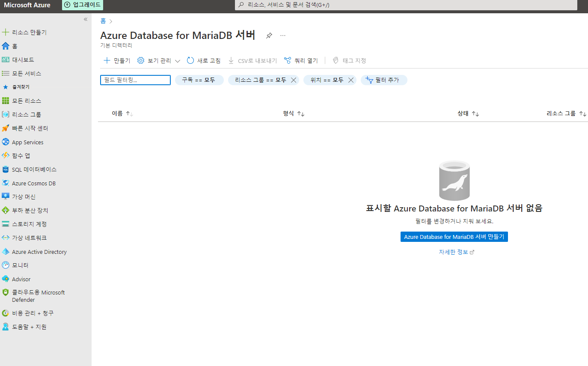588x366 pixels.
Task: Open the 자세한 정보 link
Action: point(457,252)
